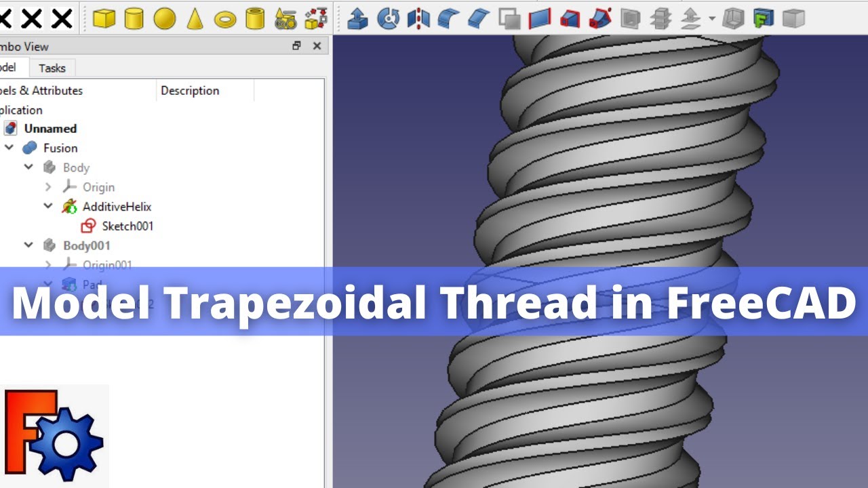Select the Extrude tool
Screen dimensions: 868x488
pos(358,18)
